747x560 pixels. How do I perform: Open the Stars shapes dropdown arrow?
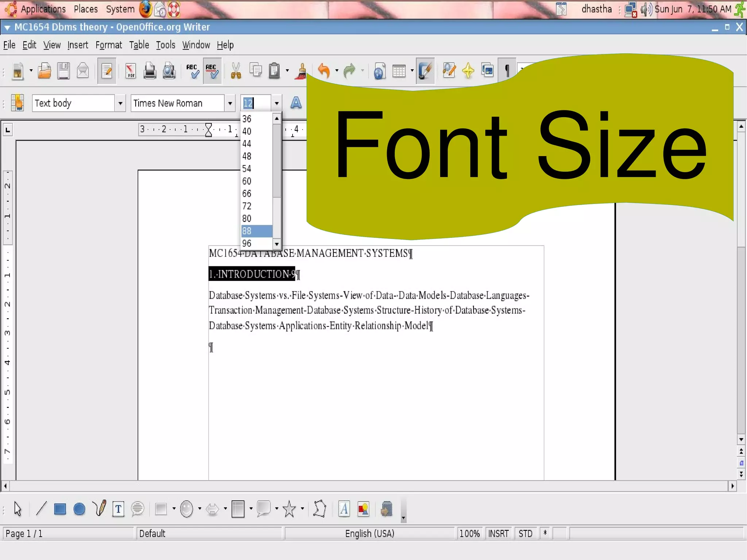click(x=302, y=509)
